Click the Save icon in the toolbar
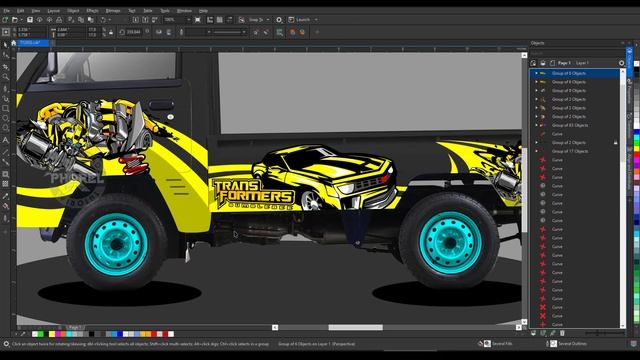 point(30,20)
